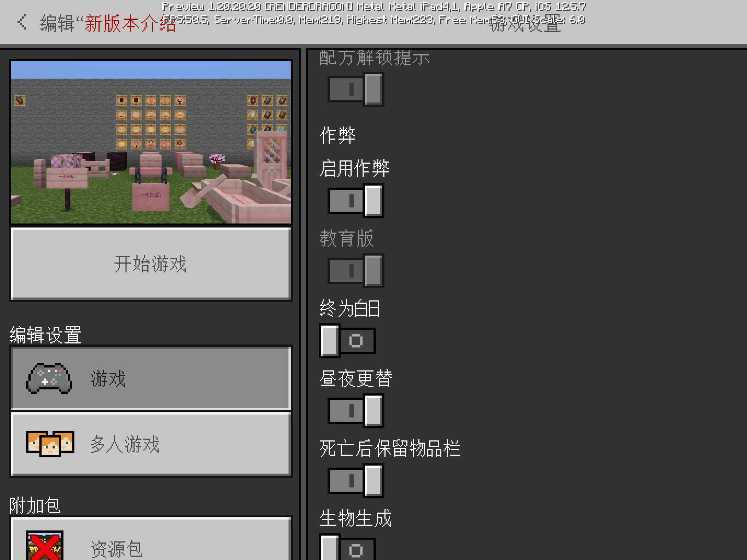Toggle the 死亡后保留物品栏 switch

pos(356,481)
